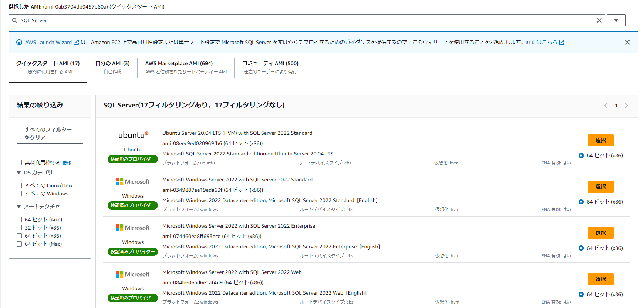The width and height of the screenshot is (644, 308).
Task: Click page number 1 in pagination
Action: pos(616,106)
